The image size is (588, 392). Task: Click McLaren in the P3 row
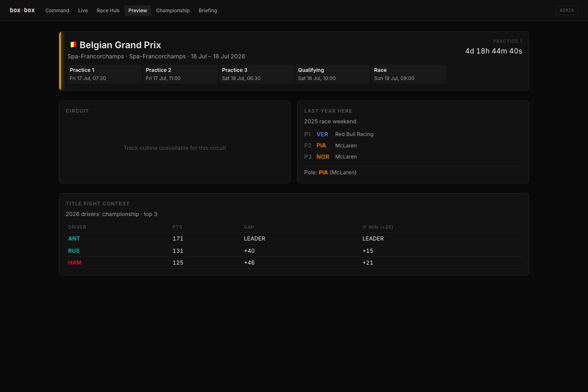[x=346, y=157]
